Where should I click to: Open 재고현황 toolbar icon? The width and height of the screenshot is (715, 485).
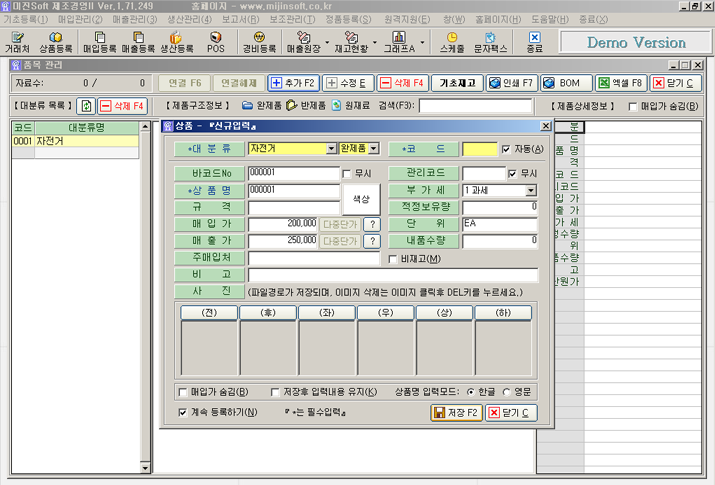click(351, 42)
